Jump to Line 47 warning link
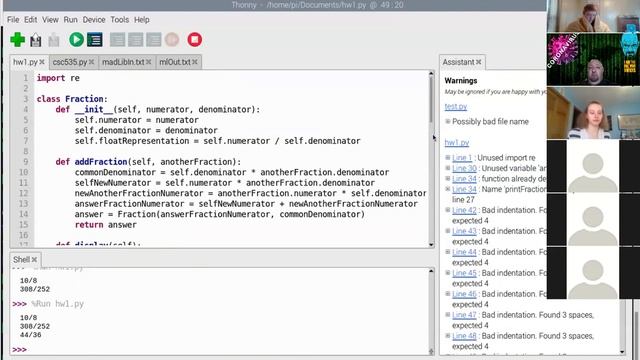640x360 pixels. click(464, 315)
